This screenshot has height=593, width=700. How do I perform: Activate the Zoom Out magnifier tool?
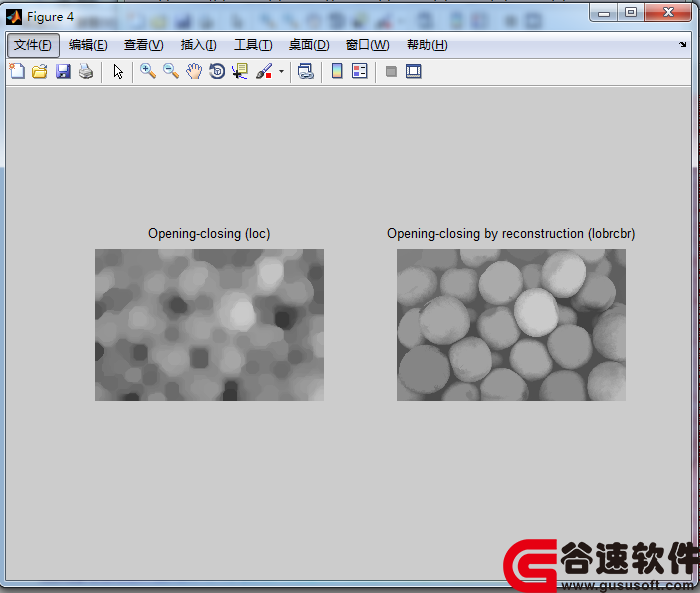171,71
